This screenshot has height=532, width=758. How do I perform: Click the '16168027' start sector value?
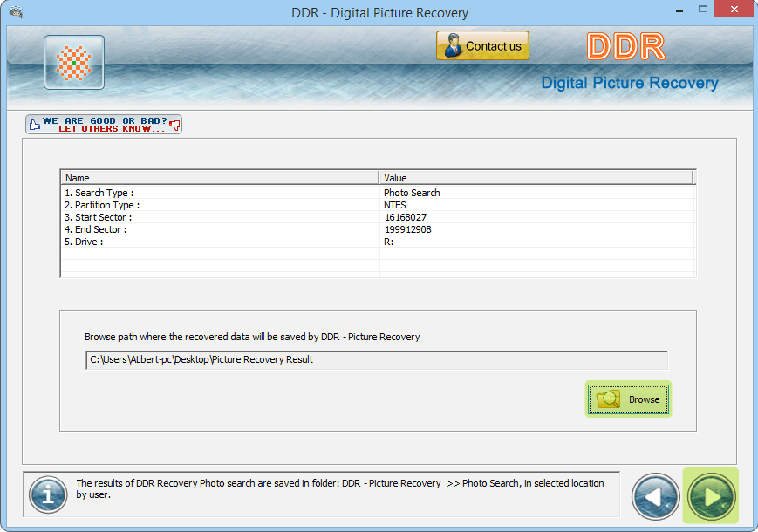click(x=406, y=217)
